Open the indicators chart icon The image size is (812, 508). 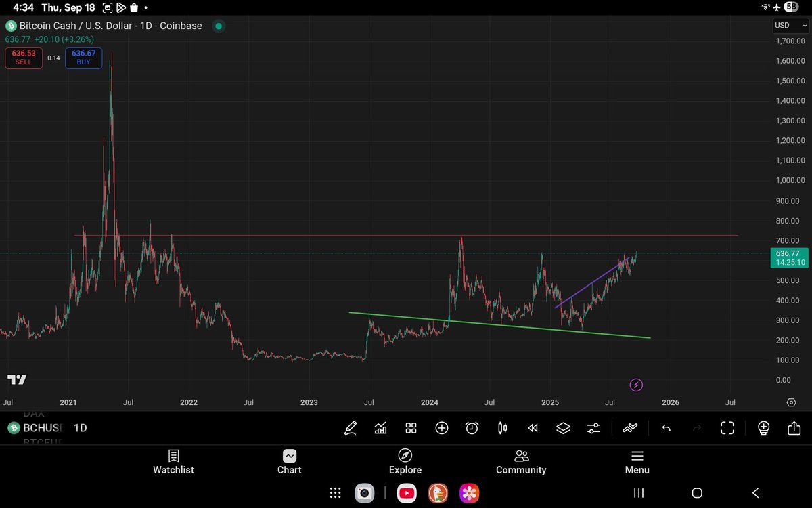click(x=380, y=428)
